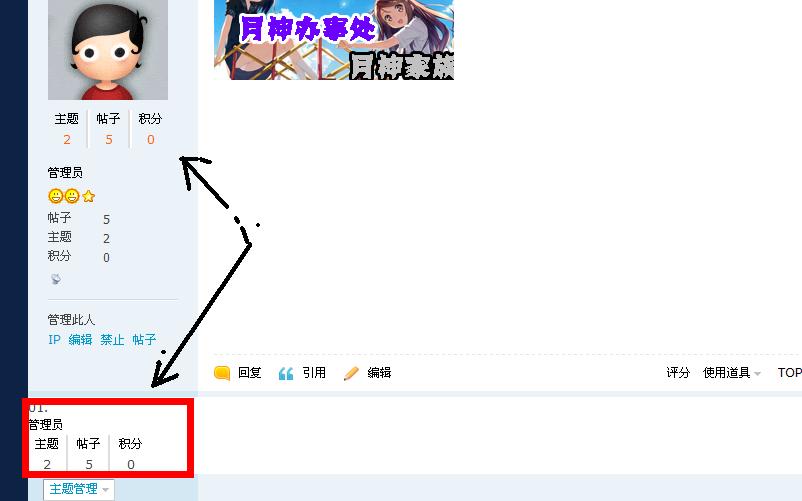Click the small satellite dish icon
This screenshot has height=501, width=802.
tap(56, 279)
